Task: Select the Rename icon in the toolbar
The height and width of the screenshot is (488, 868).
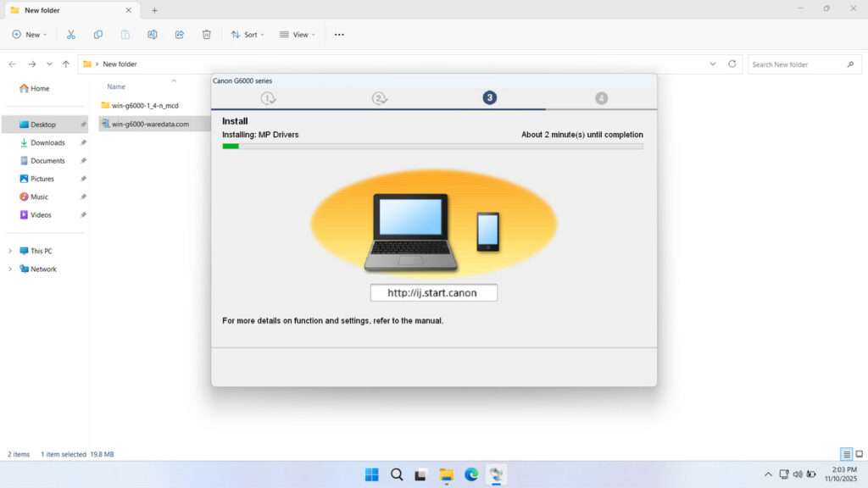Action: pos(153,34)
